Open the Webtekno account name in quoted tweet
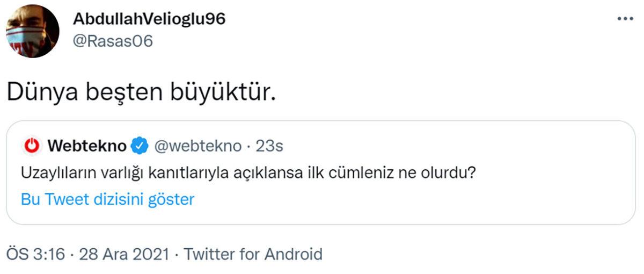 click(87, 146)
